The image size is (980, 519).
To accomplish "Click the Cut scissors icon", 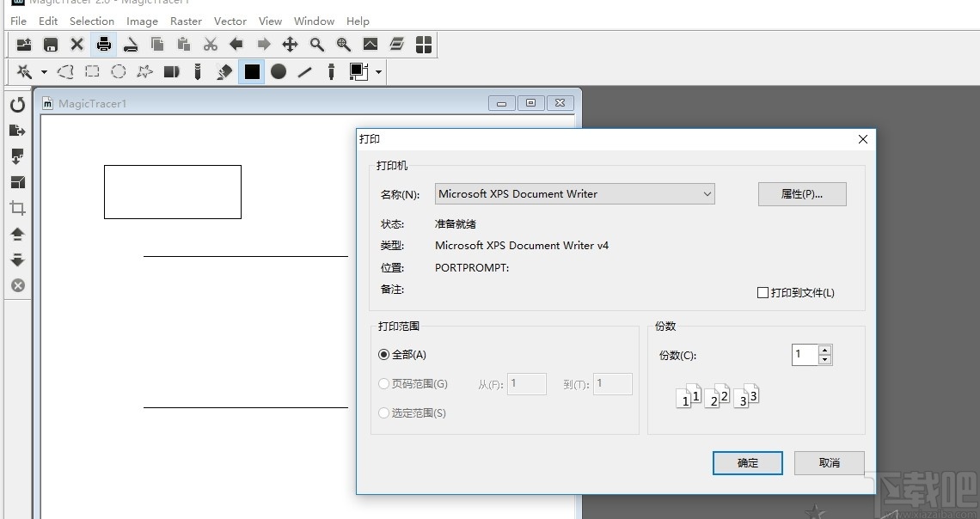I will tap(211, 45).
